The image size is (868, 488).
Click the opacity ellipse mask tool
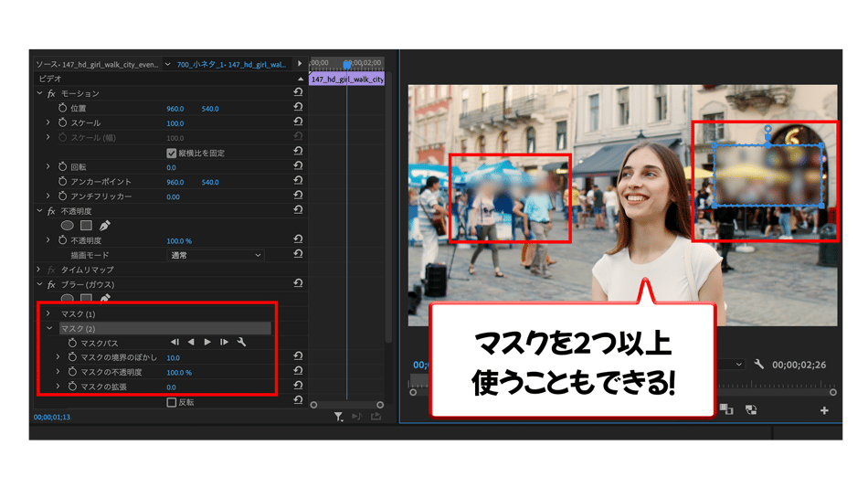[x=67, y=226]
